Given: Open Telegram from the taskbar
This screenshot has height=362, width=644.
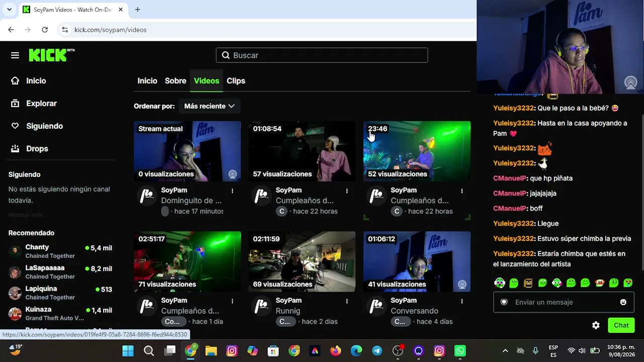Looking at the screenshot, I should point(377,350).
